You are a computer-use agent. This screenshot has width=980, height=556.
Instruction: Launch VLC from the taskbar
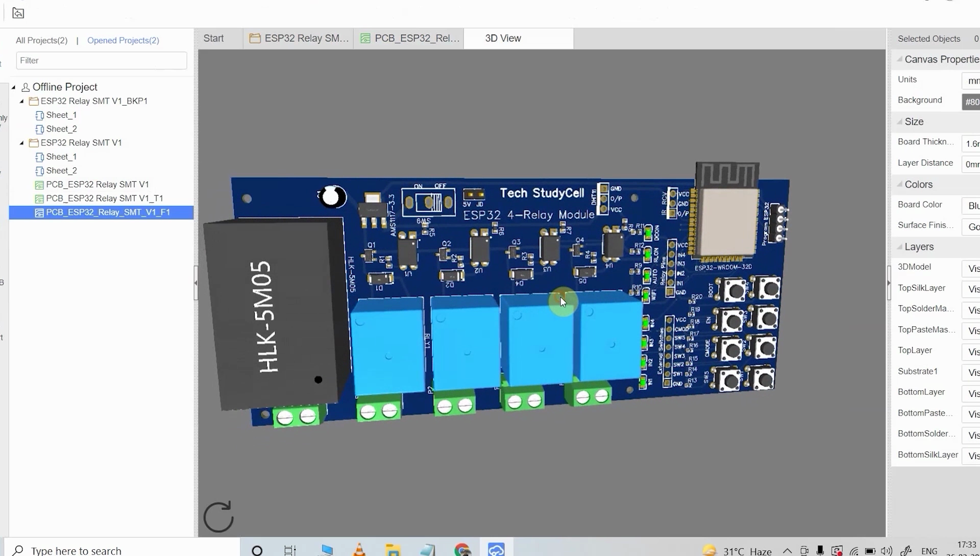coord(359,549)
